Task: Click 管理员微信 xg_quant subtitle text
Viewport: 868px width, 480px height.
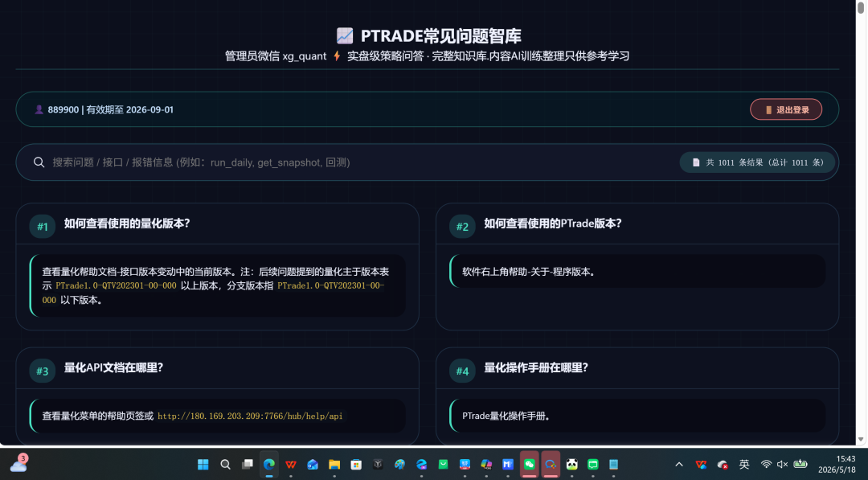Action: pyautogui.click(x=276, y=56)
